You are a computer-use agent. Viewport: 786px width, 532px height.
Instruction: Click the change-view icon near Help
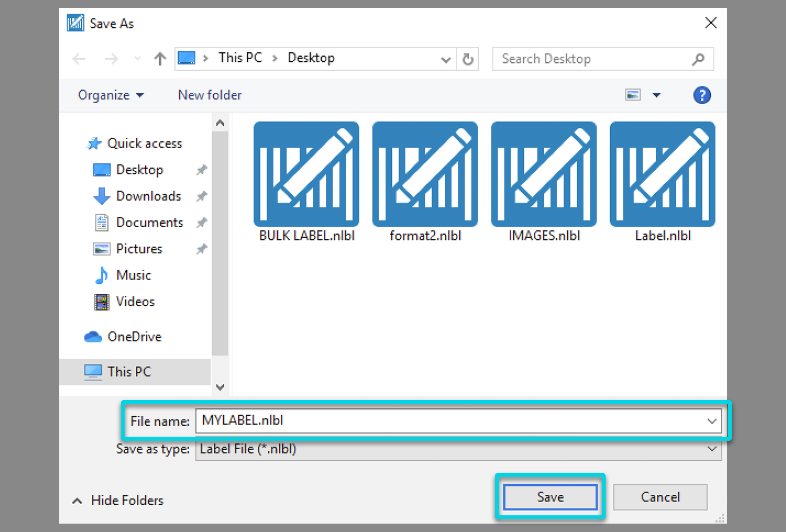click(633, 95)
